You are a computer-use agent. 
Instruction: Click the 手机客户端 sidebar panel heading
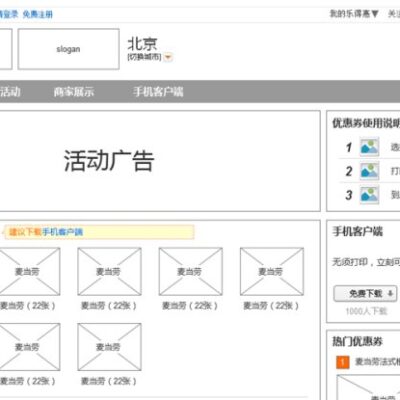pyautogui.click(x=357, y=231)
